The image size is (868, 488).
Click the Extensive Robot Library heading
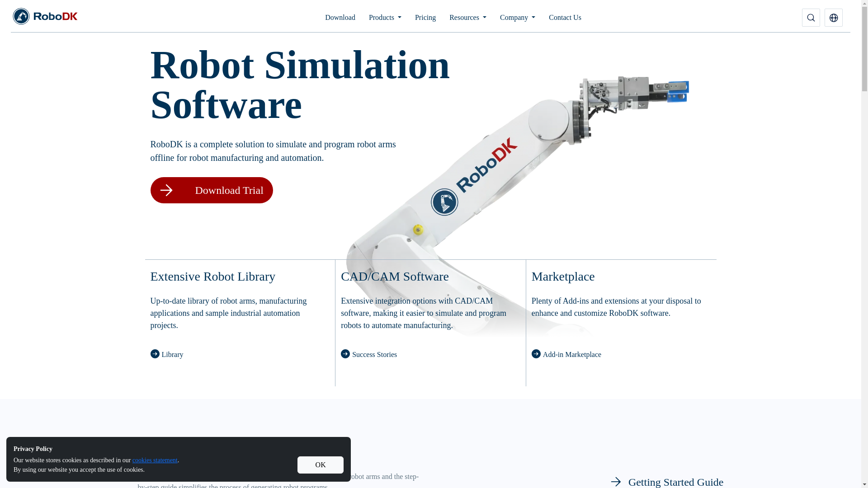pos(212,277)
